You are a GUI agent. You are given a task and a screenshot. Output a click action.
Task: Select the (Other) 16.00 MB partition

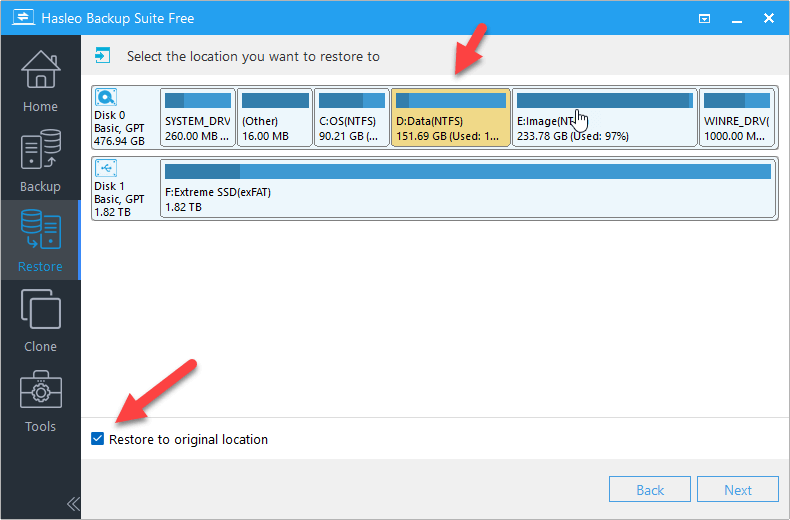point(274,118)
